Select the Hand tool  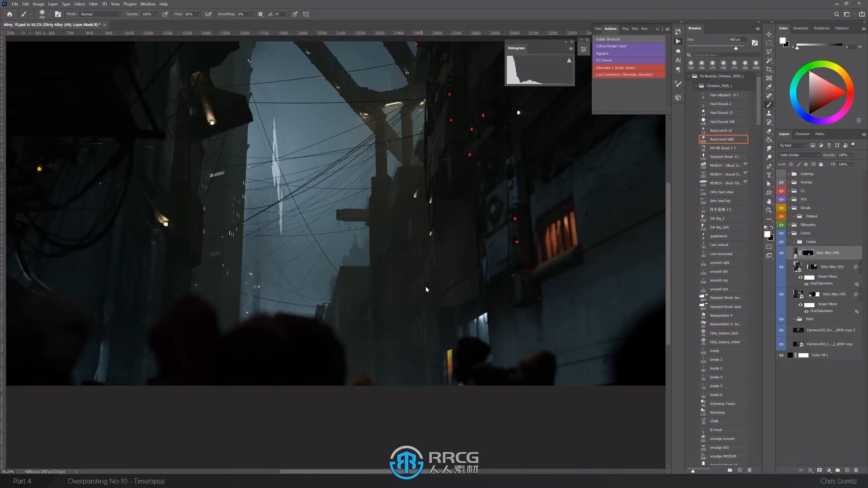coord(769,202)
